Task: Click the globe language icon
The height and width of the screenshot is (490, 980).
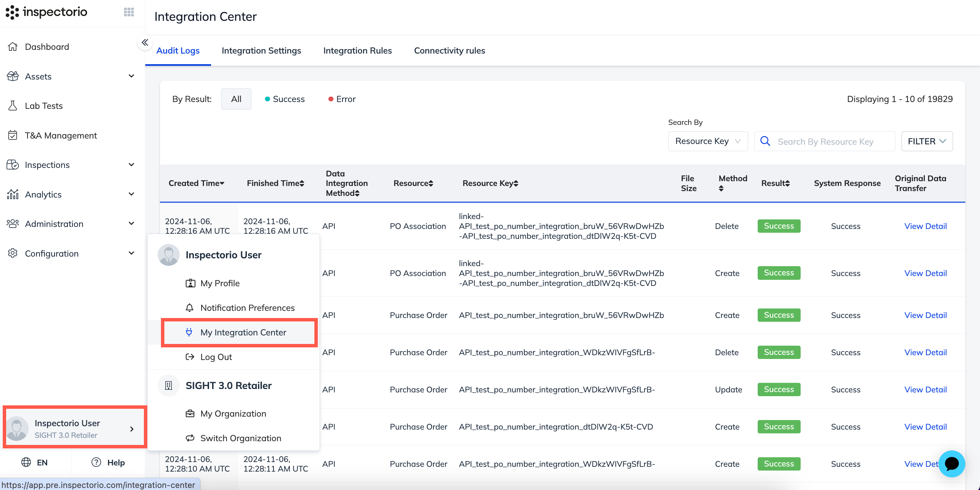Action: tap(26, 462)
